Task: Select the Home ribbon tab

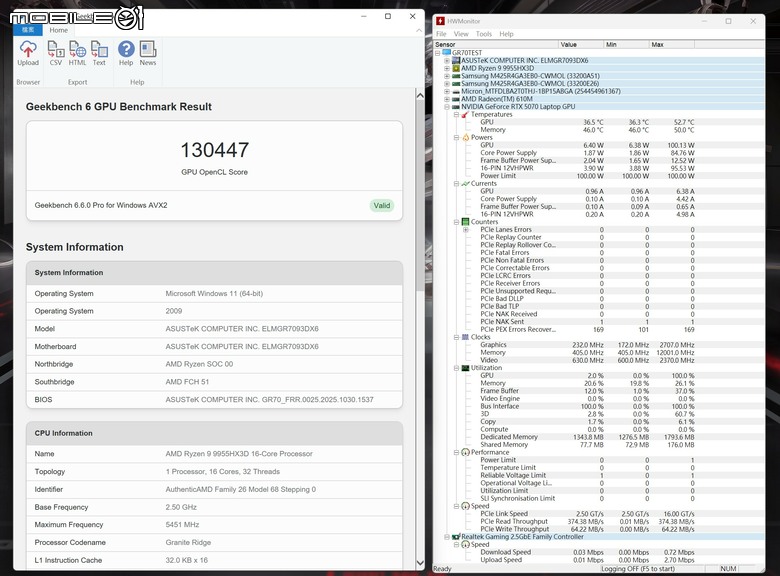Action: [x=58, y=30]
